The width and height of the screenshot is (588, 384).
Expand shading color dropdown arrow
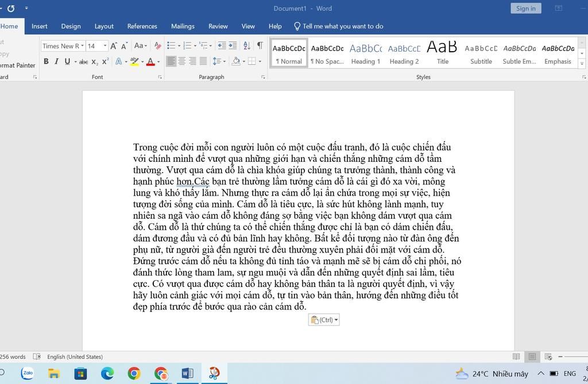[x=243, y=61]
